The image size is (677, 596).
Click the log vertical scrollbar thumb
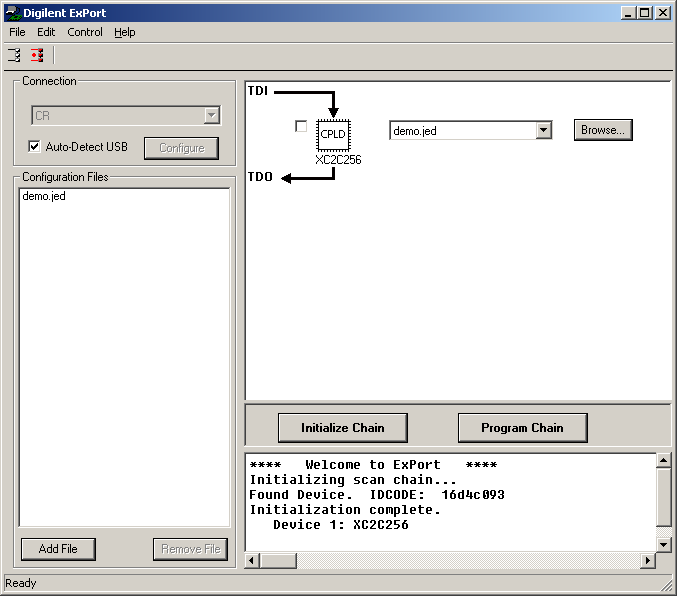point(664,497)
